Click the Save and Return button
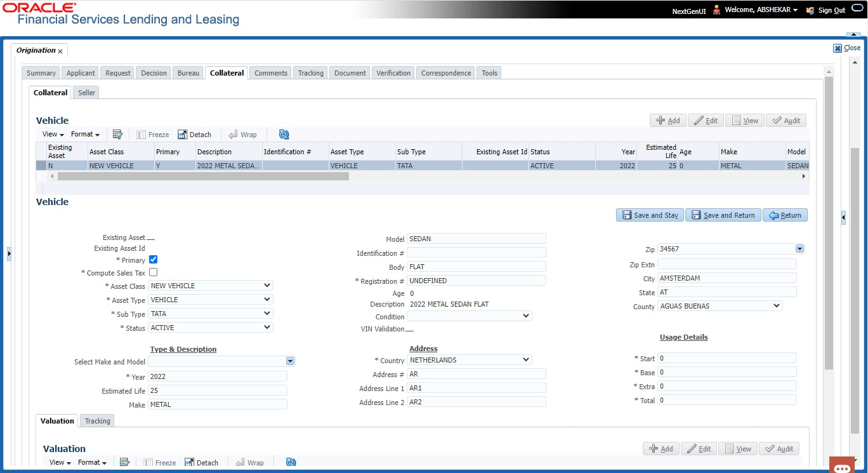The height and width of the screenshot is (473, 868). point(723,215)
